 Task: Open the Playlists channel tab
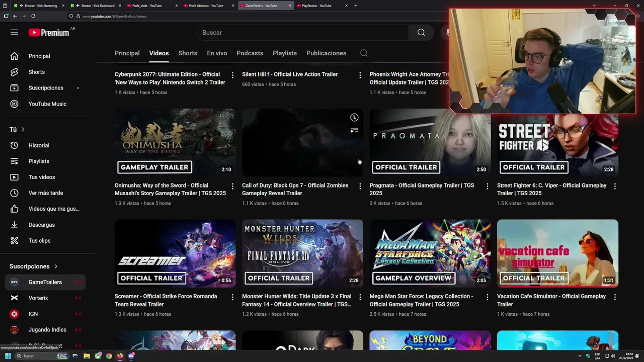[x=285, y=53]
